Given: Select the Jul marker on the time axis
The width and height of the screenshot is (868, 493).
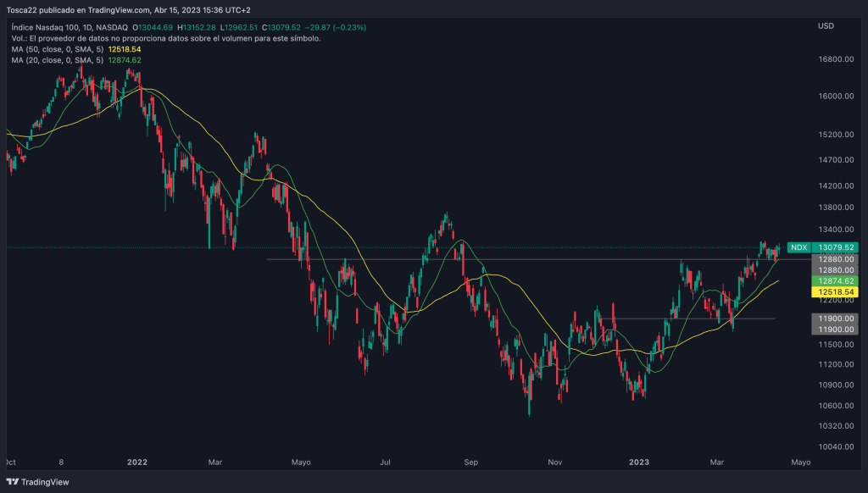Looking at the screenshot, I should 386,463.
